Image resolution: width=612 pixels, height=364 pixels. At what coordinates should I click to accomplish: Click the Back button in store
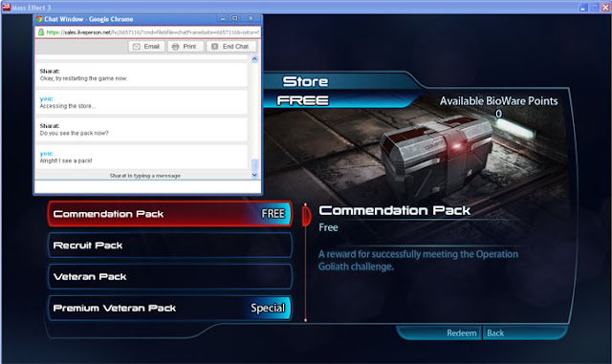click(495, 333)
